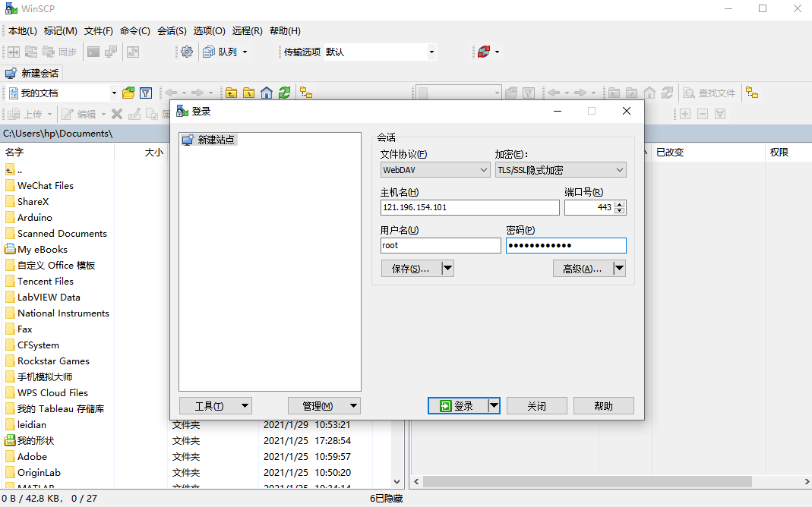Click the remote panel horizontal scrollbar
The width and height of the screenshot is (812, 507).
(586, 482)
